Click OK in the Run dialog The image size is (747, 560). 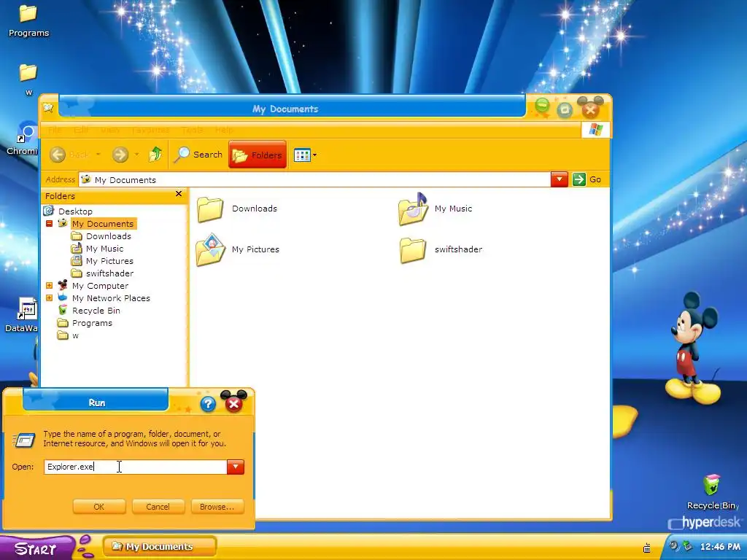99,507
